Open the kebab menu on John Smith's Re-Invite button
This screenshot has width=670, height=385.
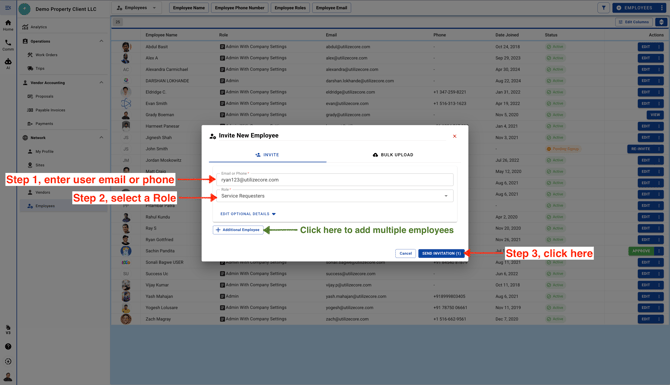coord(659,149)
